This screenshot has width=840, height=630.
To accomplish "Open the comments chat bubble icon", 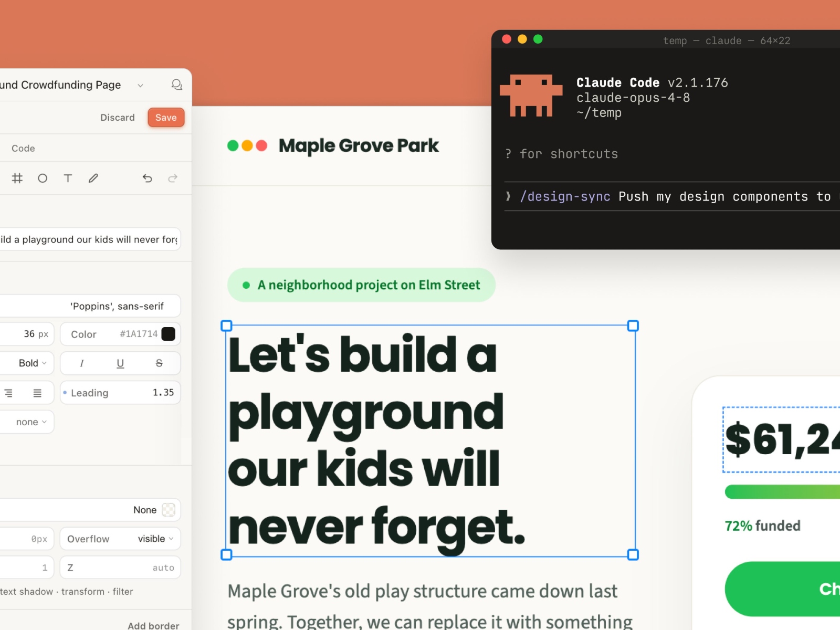I will pyautogui.click(x=177, y=85).
